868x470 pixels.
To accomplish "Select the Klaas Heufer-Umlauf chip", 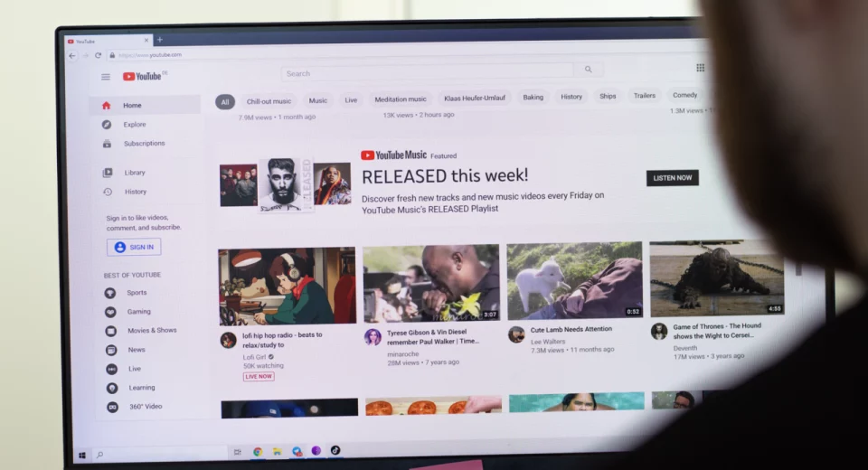I will click(x=475, y=98).
